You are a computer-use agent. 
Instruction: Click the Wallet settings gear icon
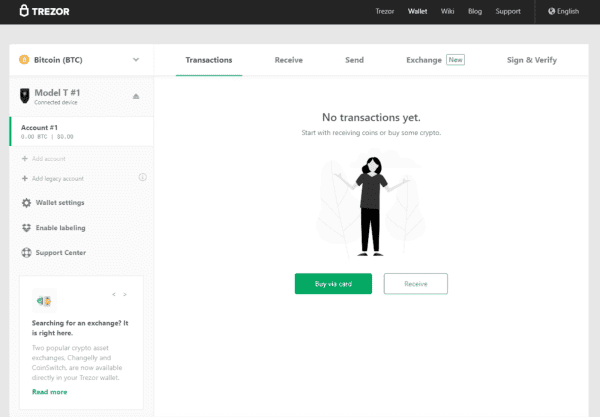tap(26, 203)
